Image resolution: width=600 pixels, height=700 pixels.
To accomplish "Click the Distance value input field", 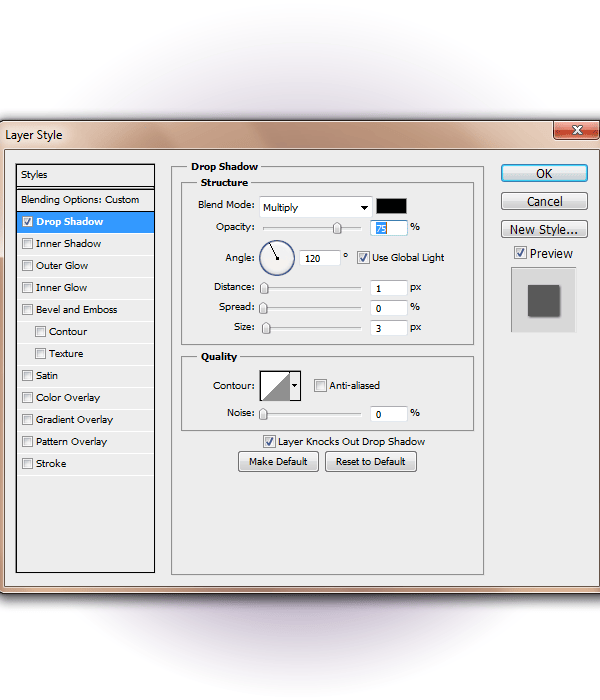I will pyautogui.click(x=388, y=288).
